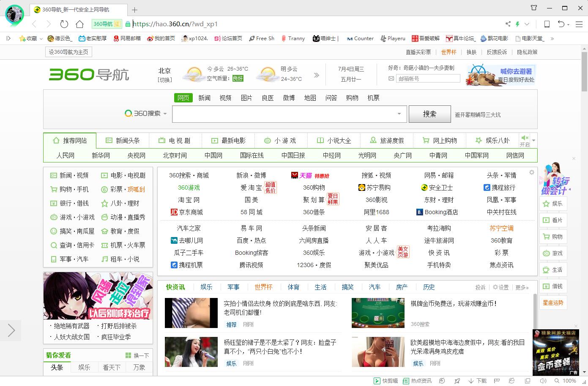This screenshot has width=588, height=386.
Task: Open the 京东商城 link
Action: [186, 212]
